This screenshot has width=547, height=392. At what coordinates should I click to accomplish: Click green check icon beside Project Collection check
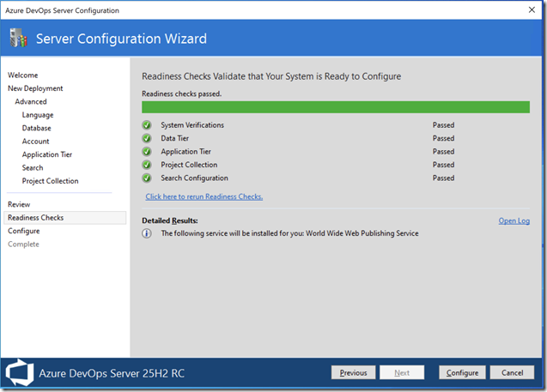(x=147, y=165)
